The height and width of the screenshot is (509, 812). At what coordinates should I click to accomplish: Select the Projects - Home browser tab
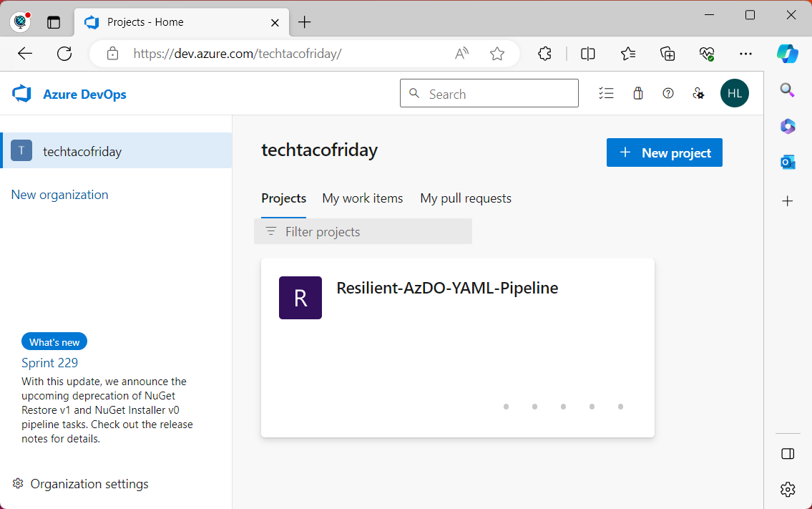click(x=182, y=22)
